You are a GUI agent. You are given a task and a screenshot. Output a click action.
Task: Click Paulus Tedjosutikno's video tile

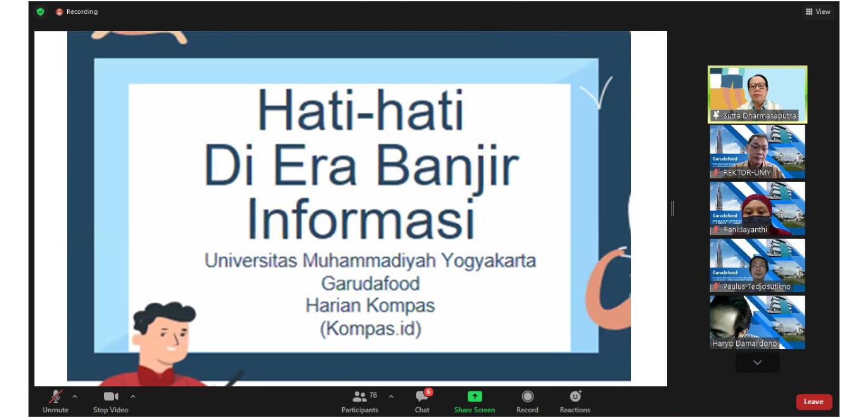(x=757, y=265)
